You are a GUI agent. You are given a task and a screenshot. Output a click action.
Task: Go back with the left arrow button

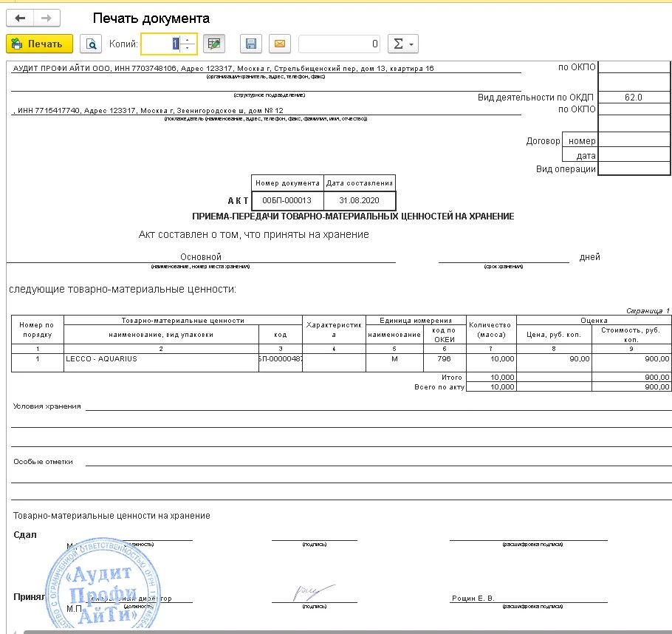pos(20,18)
